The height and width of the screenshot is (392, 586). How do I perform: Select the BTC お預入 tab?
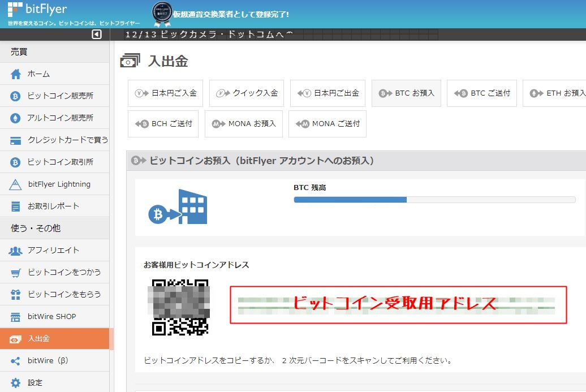(x=406, y=93)
